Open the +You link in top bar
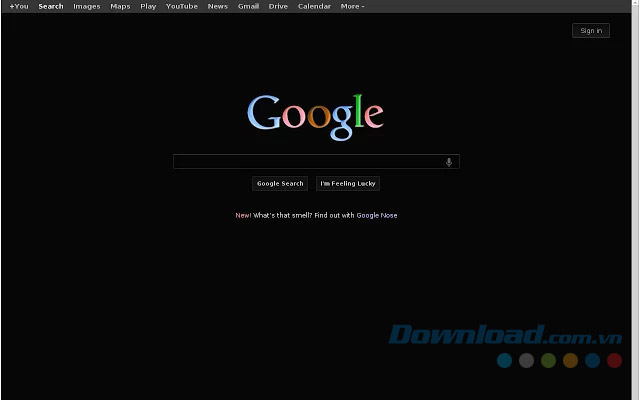 click(19, 6)
